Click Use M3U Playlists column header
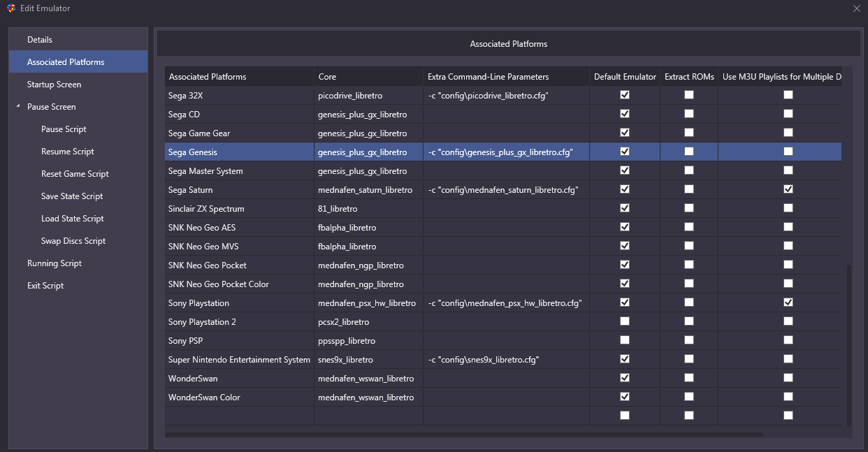The width and height of the screenshot is (868, 452). 780,77
